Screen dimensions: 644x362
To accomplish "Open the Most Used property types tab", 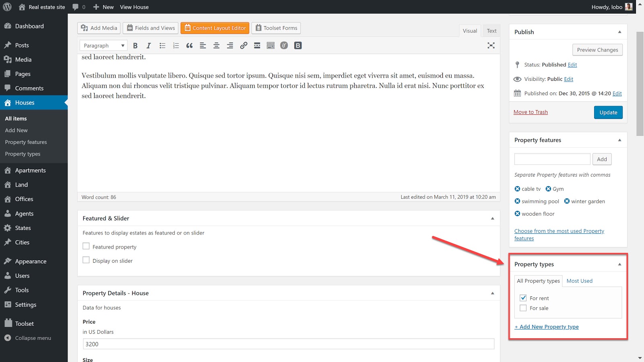I will pos(579,281).
